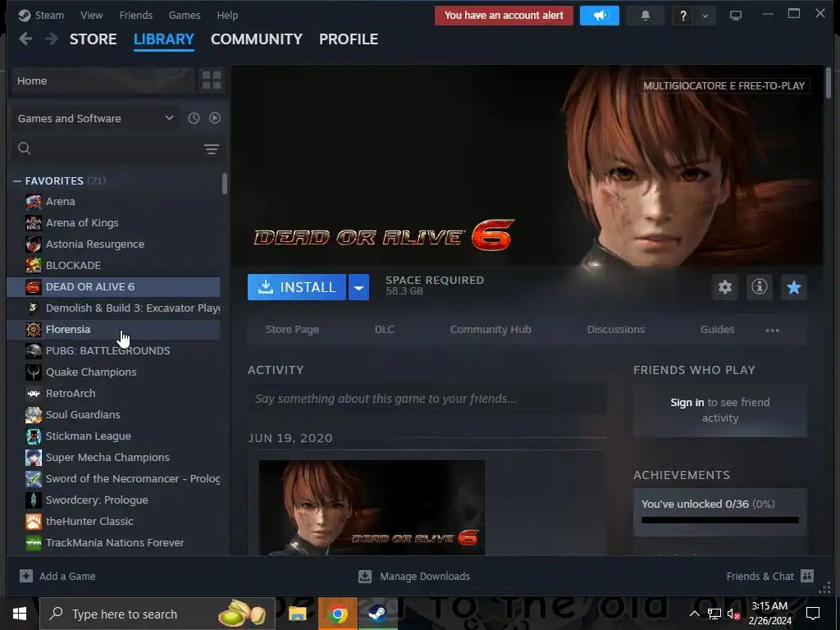Open File Explorer from the taskbar
Image resolution: width=840 pixels, height=630 pixels.
[x=297, y=614]
